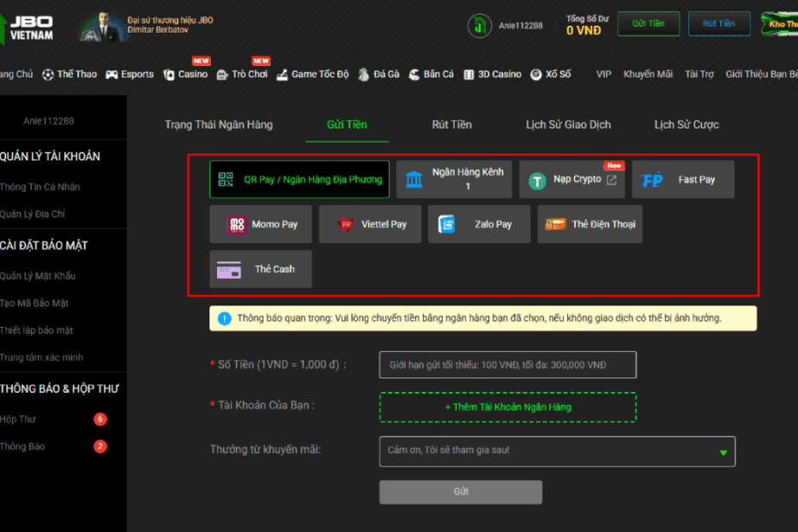The height and width of the screenshot is (532, 798).
Task: Click the phone card icon
Action: (x=555, y=224)
